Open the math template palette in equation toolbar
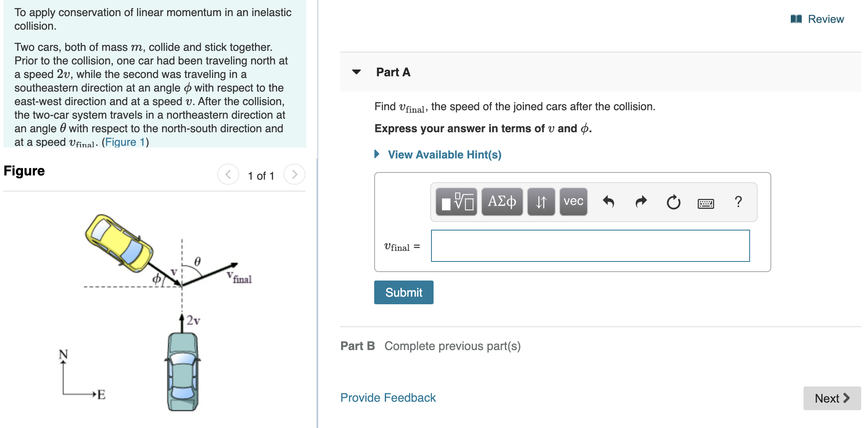 coord(456,202)
